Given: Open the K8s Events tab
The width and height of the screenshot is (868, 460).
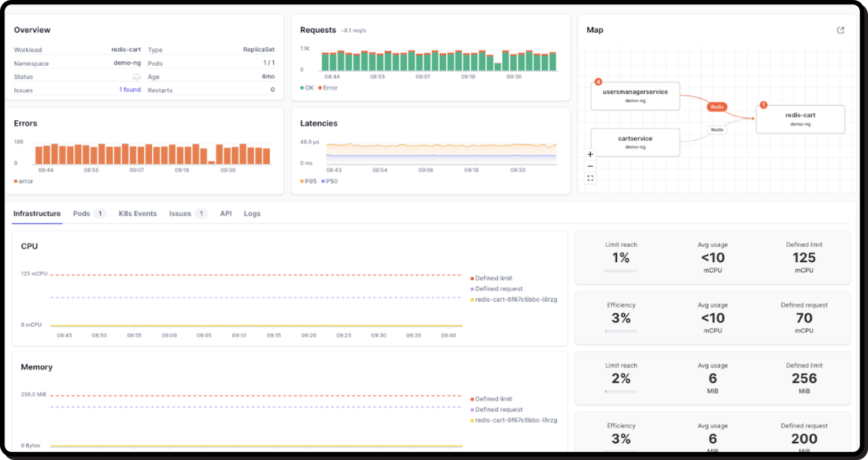Looking at the screenshot, I should [138, 214].
